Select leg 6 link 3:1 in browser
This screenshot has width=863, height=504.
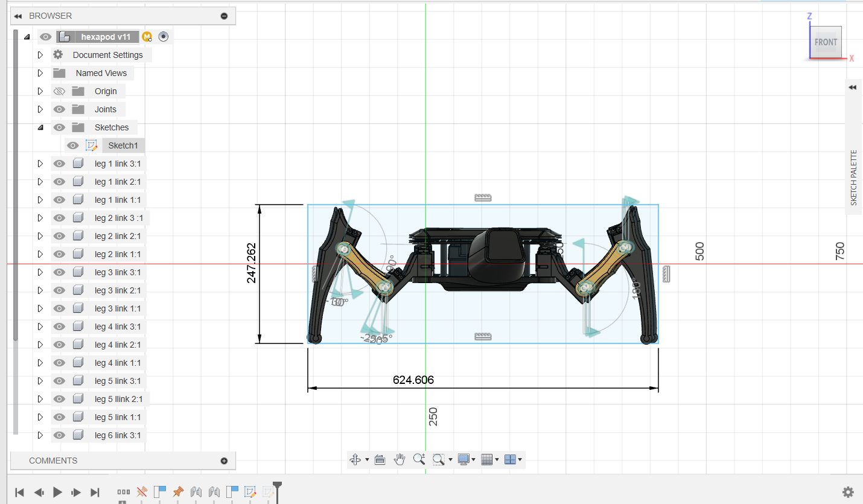118,435
